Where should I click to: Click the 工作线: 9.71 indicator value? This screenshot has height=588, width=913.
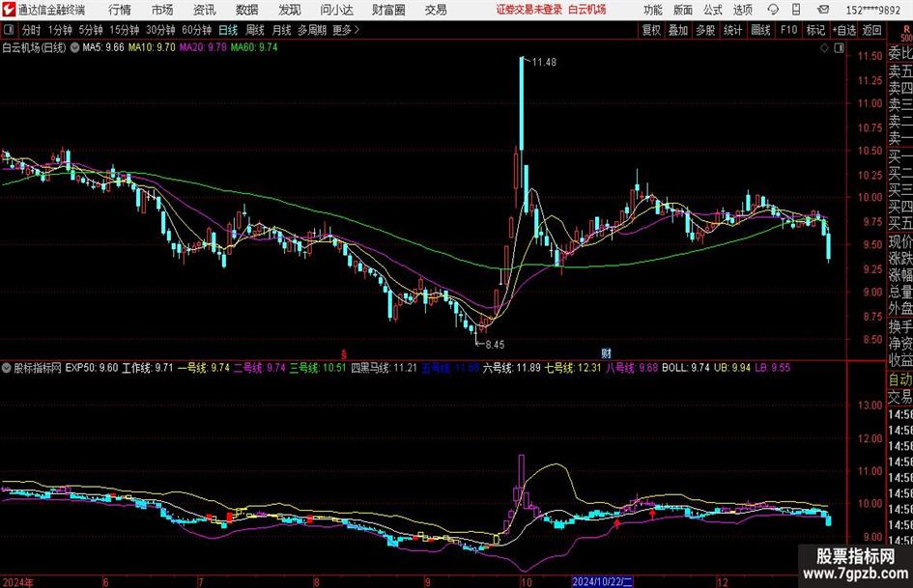click(x=147, y=368)
